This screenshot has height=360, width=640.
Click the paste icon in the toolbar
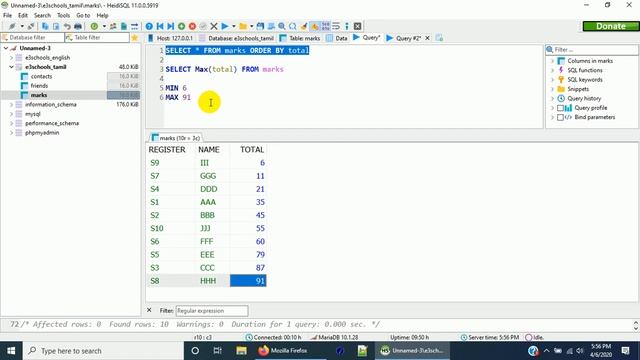pyautogui.click(x=56, y=26)
